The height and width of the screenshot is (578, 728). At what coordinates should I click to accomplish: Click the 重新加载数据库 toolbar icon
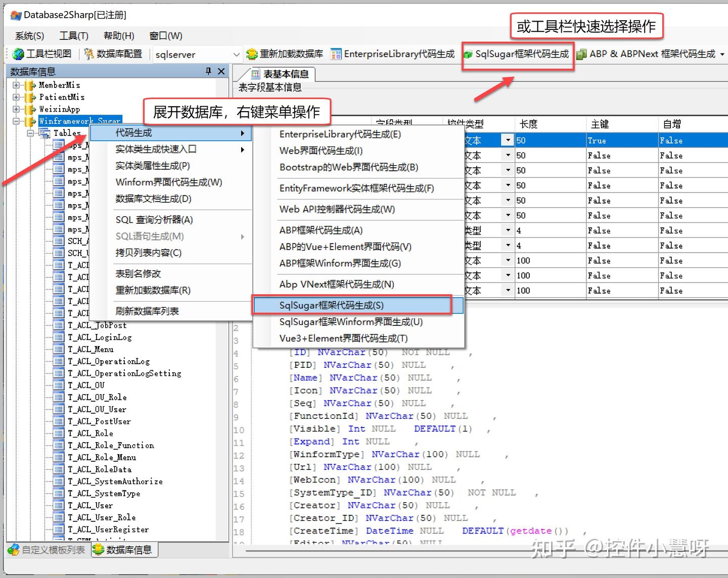[x=252, y=54]
